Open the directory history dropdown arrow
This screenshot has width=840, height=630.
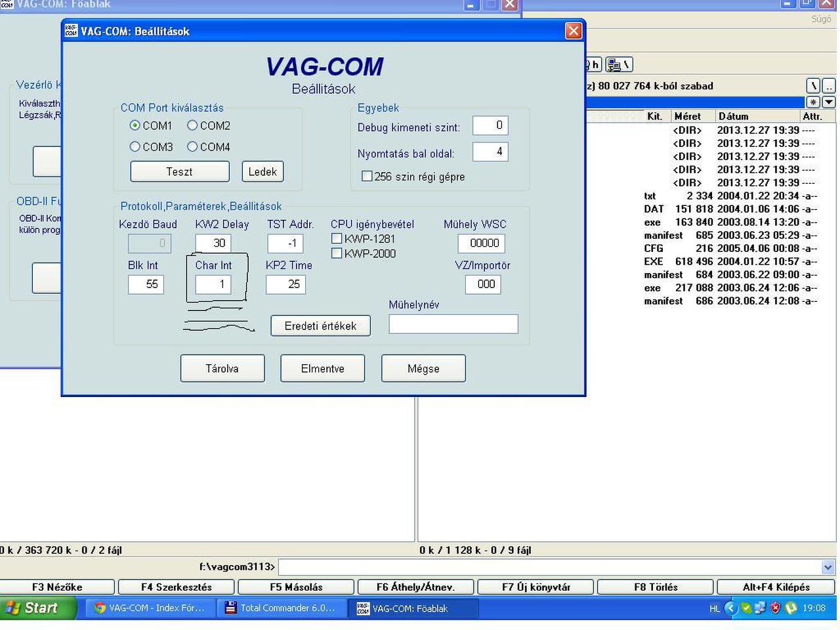pos(829,102)
